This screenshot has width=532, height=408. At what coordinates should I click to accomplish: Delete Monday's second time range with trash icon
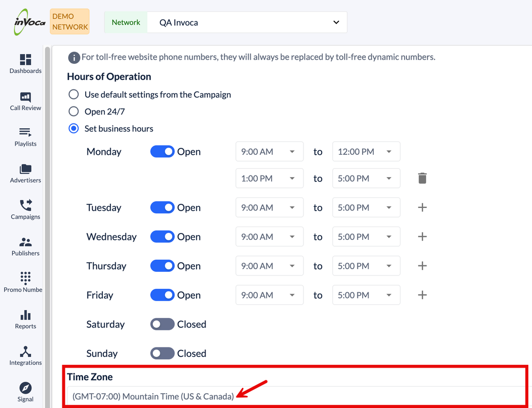point(422,178)
